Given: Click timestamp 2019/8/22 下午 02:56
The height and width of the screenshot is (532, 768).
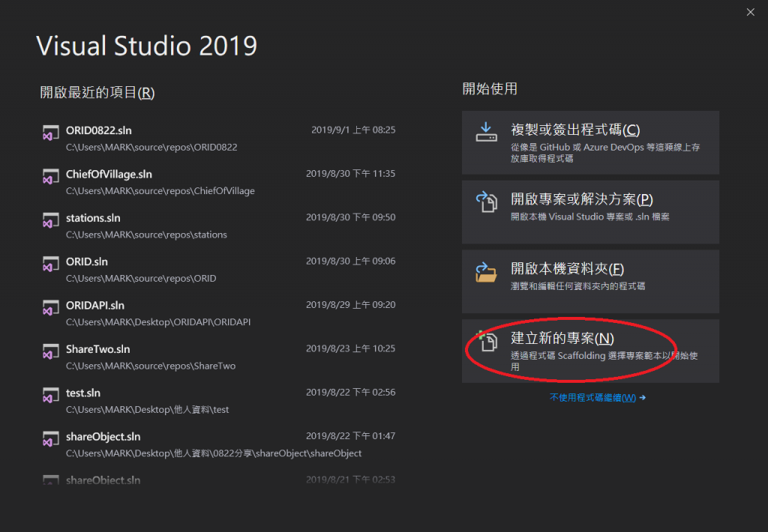Looking at the screenshot, I should 351,392.
